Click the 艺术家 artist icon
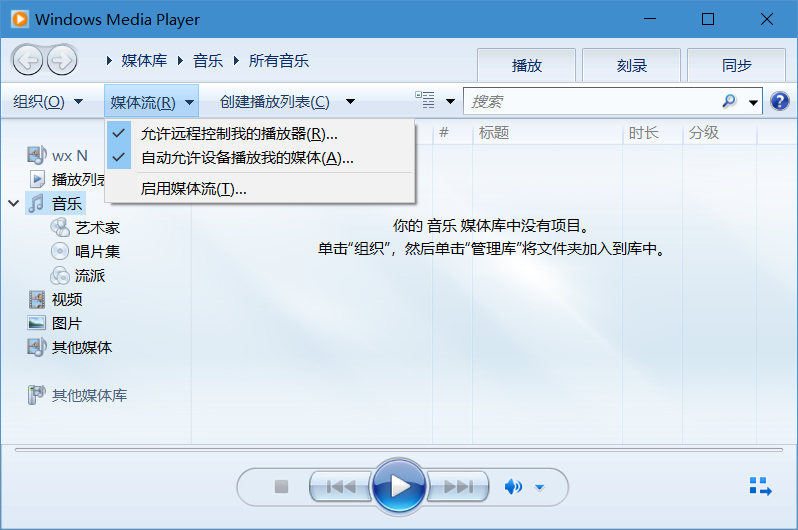 coord(60,227)
